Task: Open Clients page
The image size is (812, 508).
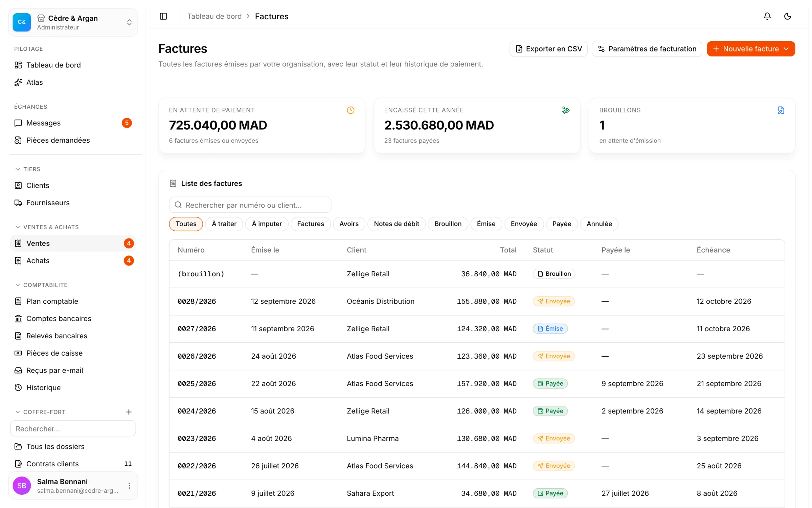Action: tap(73, 186)
